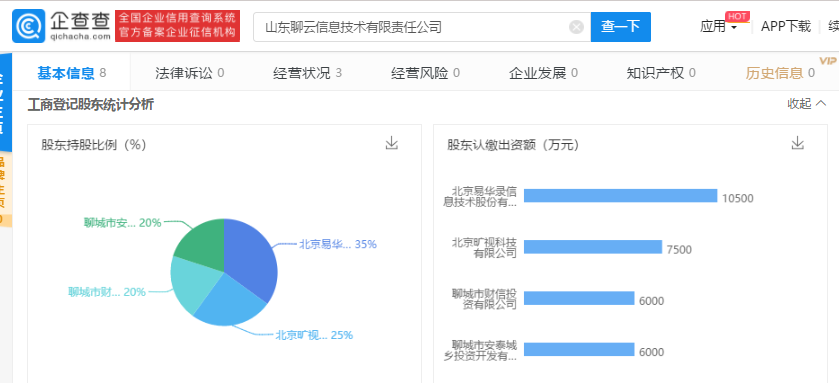This screenshot has width=839, height=383.
Task: Download the shareholder ratio pie chart
Action: 392,143
